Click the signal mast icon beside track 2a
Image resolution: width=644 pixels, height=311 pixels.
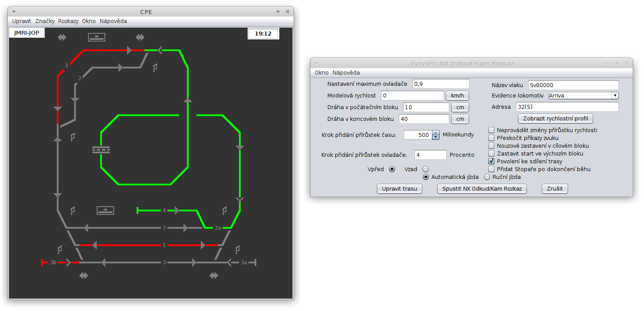[x=224, y=211]
